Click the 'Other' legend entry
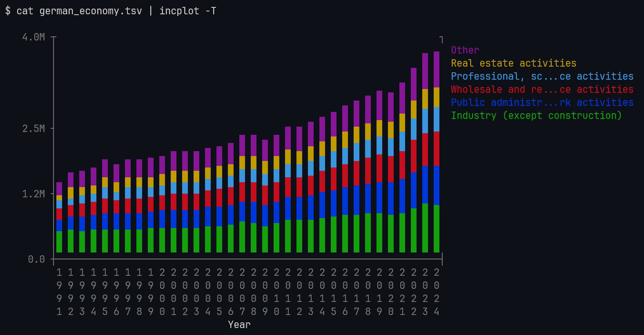This screenshot has width=644, height=335. (465, 50)
